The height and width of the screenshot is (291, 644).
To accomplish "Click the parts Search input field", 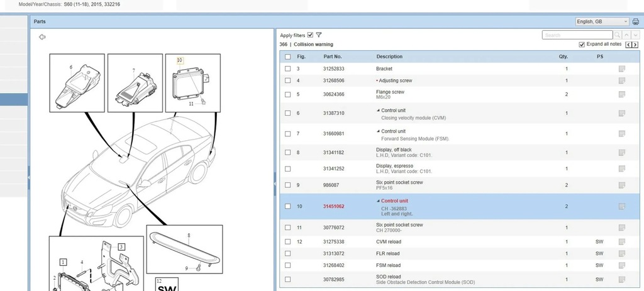I will click(x=577, y=35).
